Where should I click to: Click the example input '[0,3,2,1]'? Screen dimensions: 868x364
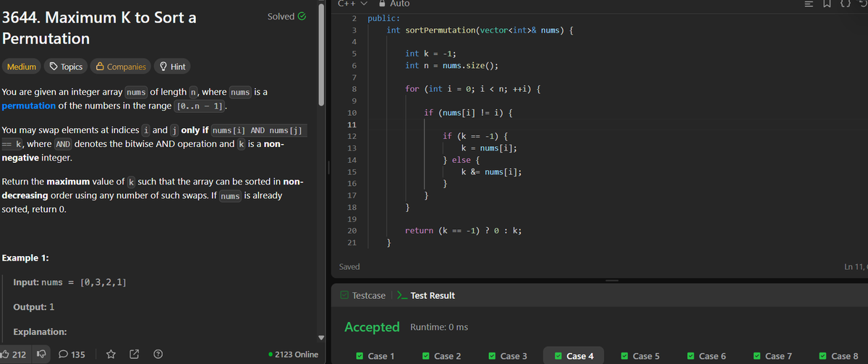pyautogui.click(x=105, y=282)
